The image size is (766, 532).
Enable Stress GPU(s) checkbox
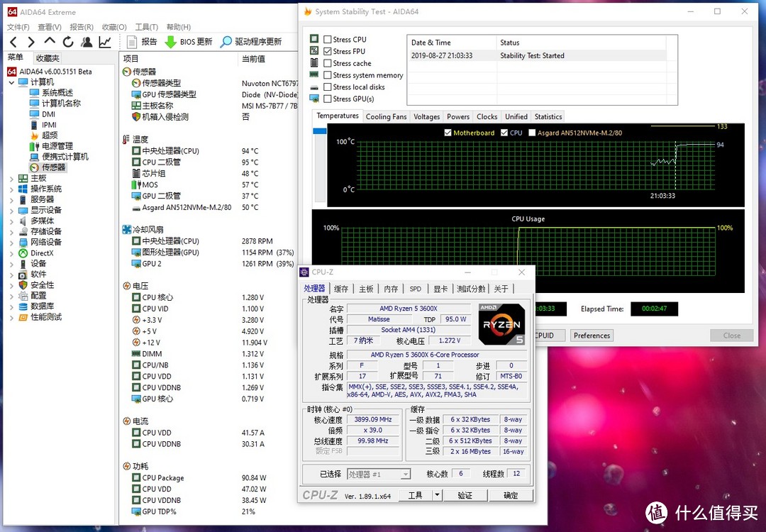(328, 99)
